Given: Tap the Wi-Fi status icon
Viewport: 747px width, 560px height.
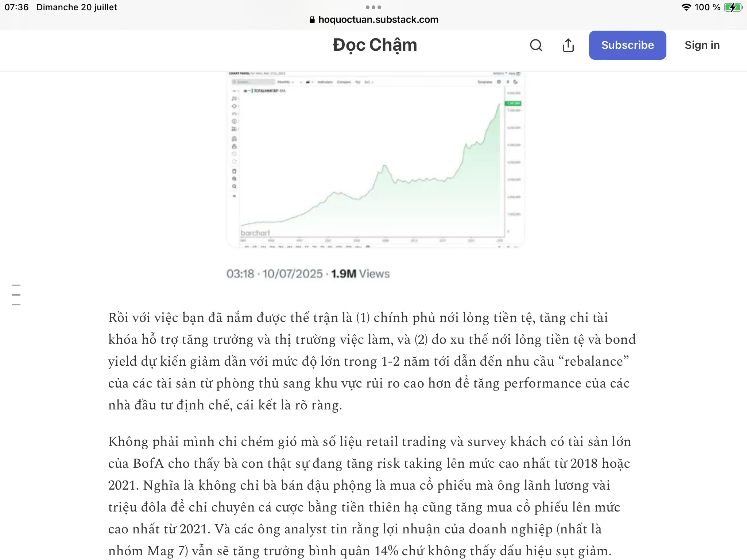Looking at the screenshot, I should pos(686,7).
